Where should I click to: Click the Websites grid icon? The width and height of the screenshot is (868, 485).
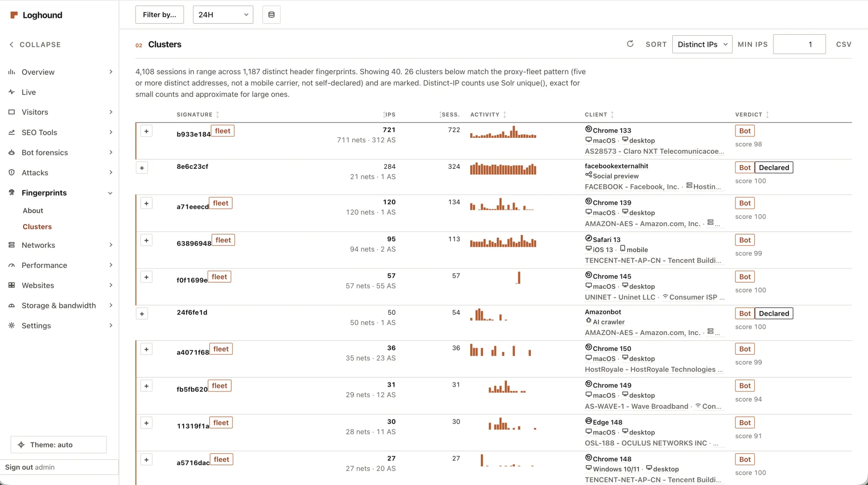pyautogui.click(x=12, y=285)
